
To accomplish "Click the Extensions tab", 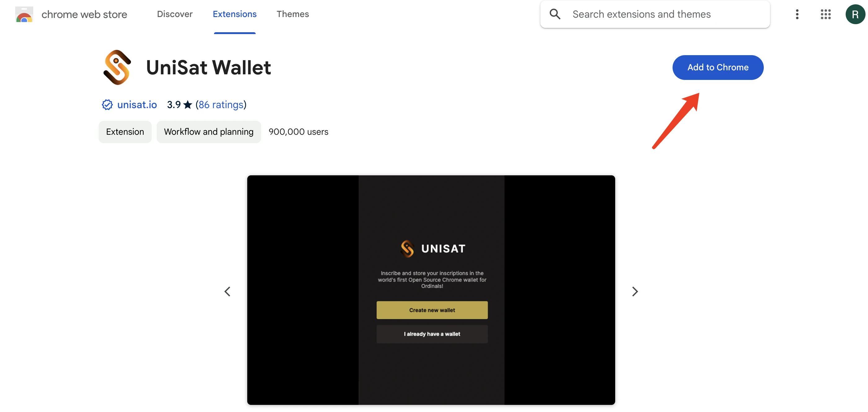I will click(x=235, y=14).
